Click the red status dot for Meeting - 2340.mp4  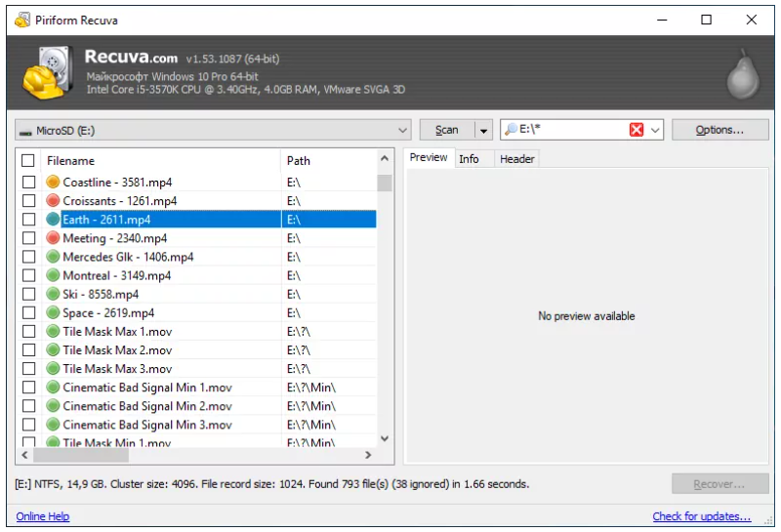click(53, 238)
